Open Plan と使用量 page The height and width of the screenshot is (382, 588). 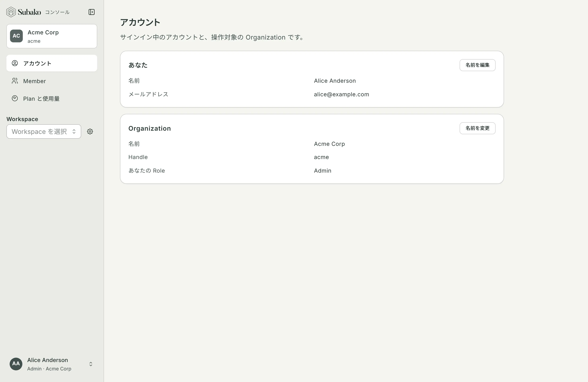pyautogui.click(x=52, y=98)
